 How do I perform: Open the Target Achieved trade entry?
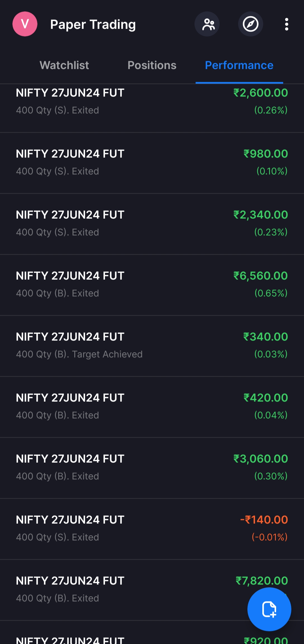(x=152, y=345)
